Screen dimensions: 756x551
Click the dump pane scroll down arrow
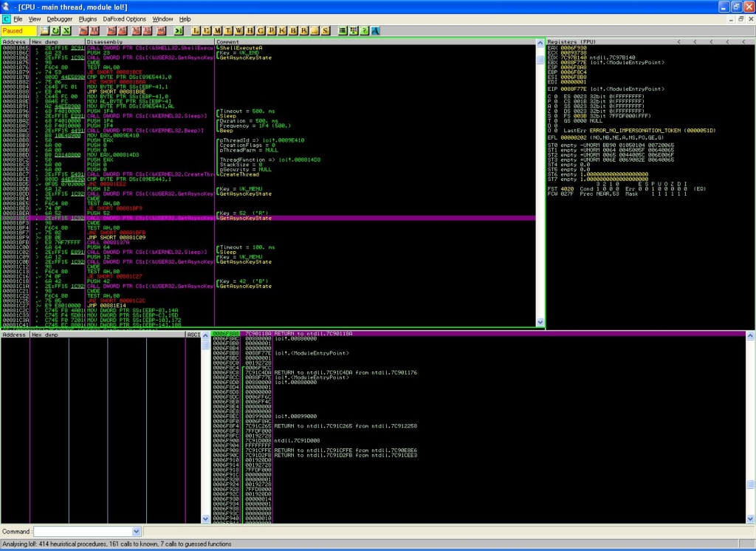(205, 519)
